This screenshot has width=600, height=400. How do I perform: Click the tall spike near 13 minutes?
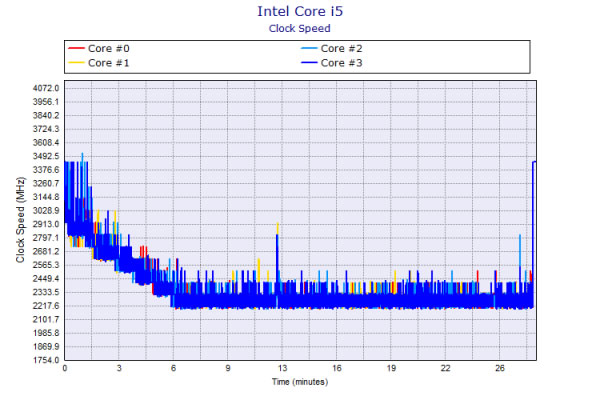[277, 260]
